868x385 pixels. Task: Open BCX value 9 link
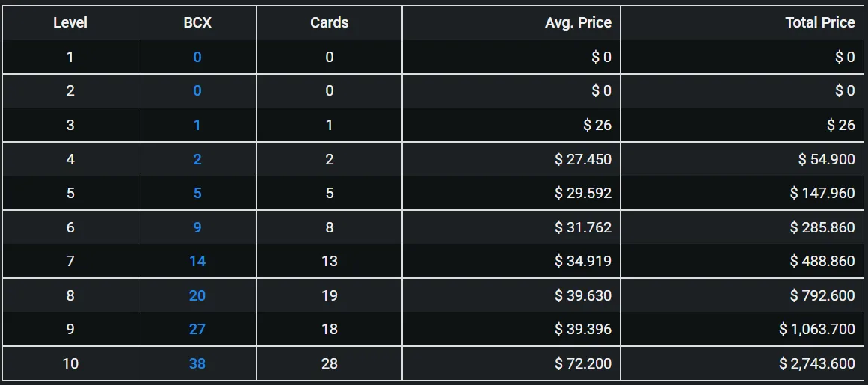[x=197, y=227]
